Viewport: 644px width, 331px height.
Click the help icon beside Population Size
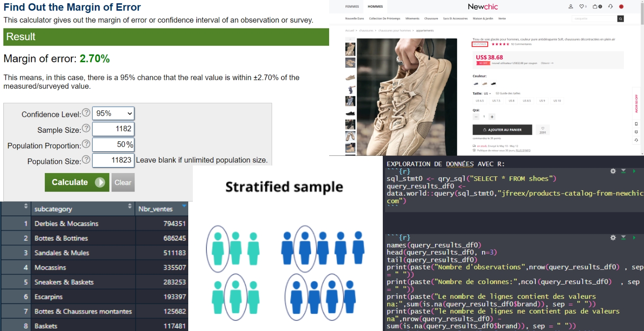point(86,160)
